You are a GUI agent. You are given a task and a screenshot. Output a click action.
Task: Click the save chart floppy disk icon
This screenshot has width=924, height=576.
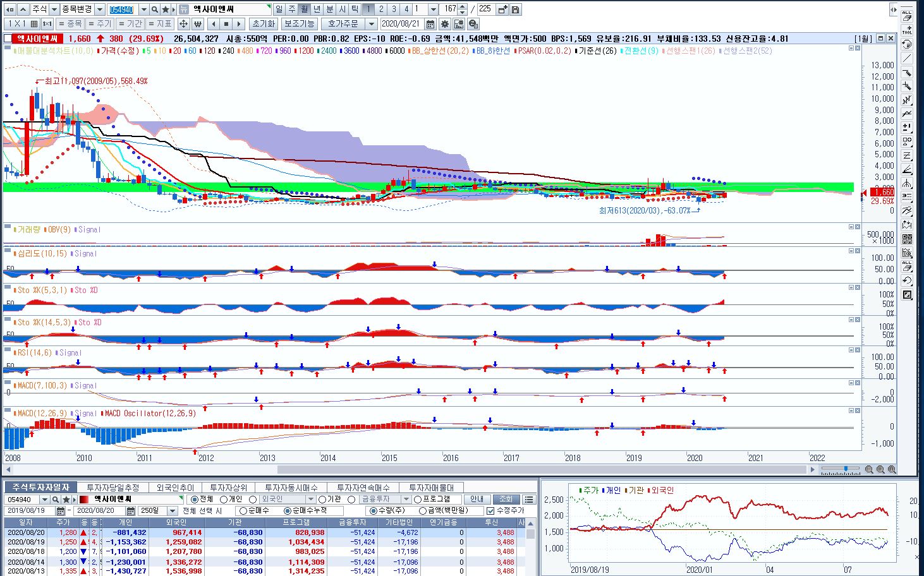(x=516, y=9)
